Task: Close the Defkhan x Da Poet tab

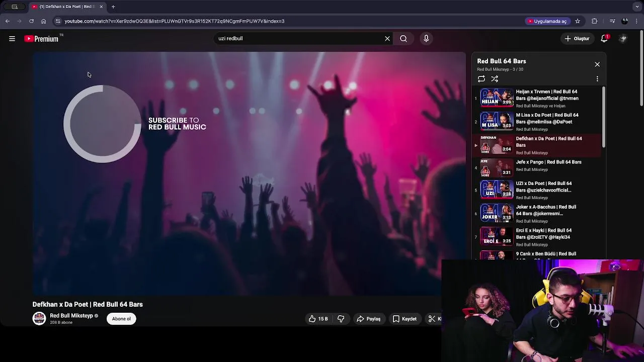Action: pyautogui.click(x=101, y=7)
